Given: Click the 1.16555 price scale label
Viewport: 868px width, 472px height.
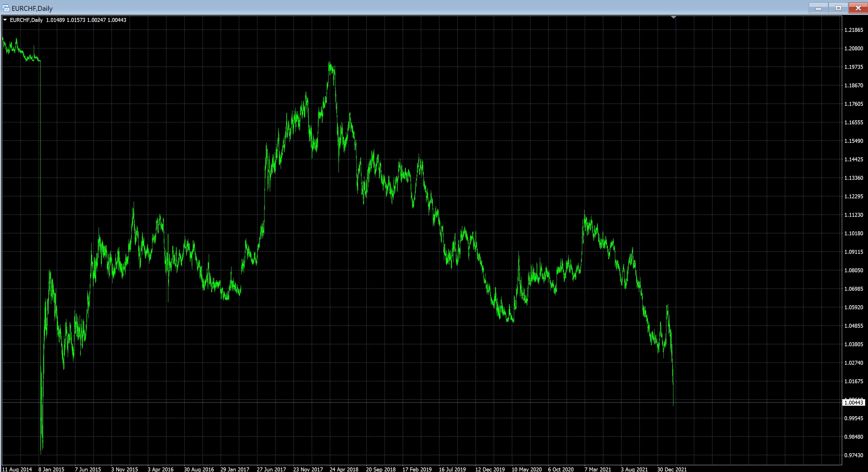Looking at the screenshot, I should pyautogui.click(x=853, y=122).
